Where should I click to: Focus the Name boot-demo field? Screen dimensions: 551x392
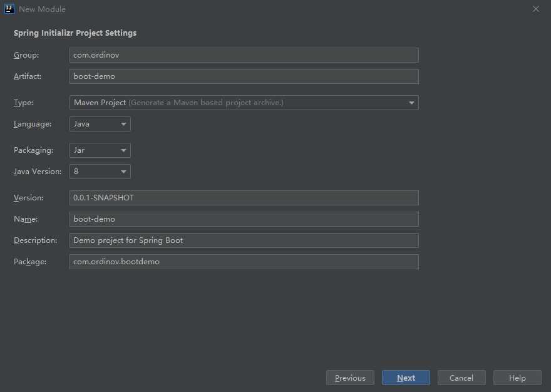(x=244, y=219)
